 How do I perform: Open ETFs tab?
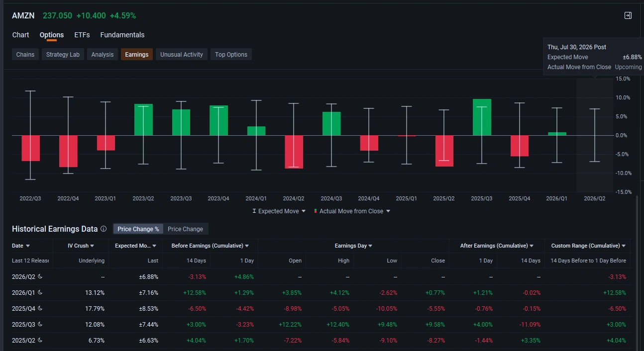click(82, 35)
